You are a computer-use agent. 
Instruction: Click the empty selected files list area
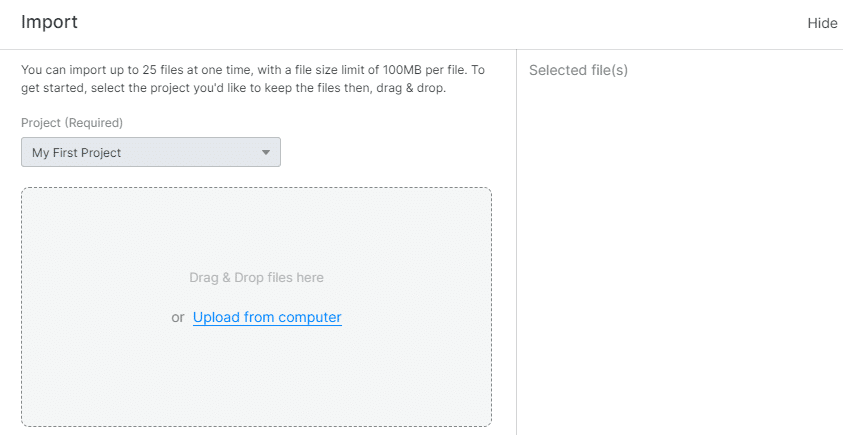(x=680, y=250)
